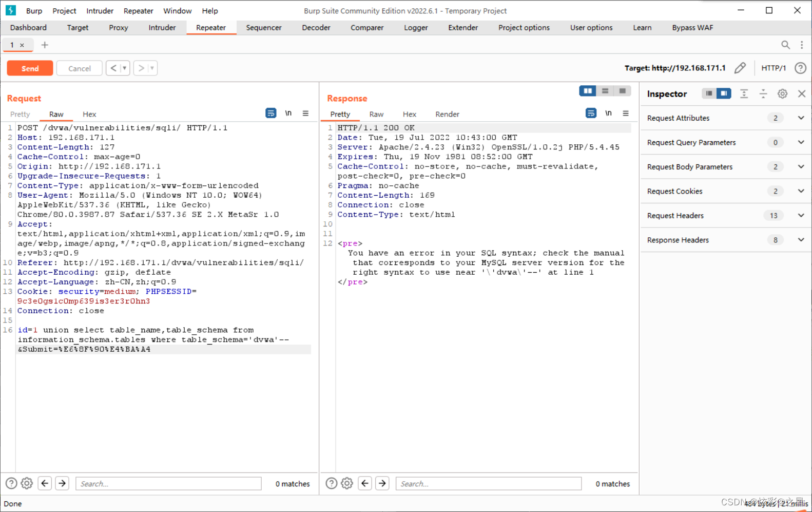Toggle word wrap icon in Response panel
This screenshot has height=512, width=812.
[x=591, y=113]
